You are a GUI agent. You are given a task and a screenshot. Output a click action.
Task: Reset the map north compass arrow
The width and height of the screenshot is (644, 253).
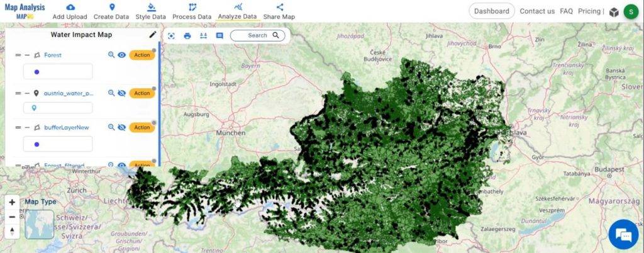coord(12,231)
